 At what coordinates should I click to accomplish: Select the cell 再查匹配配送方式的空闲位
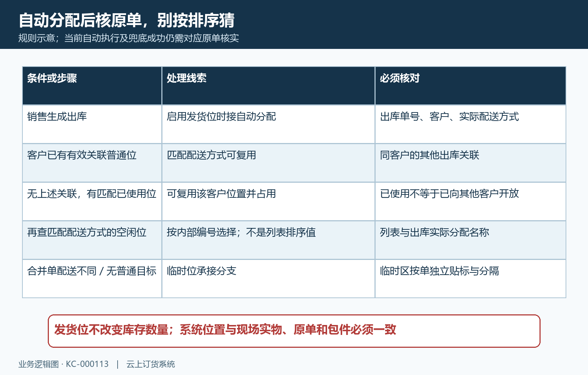[92, 240]
